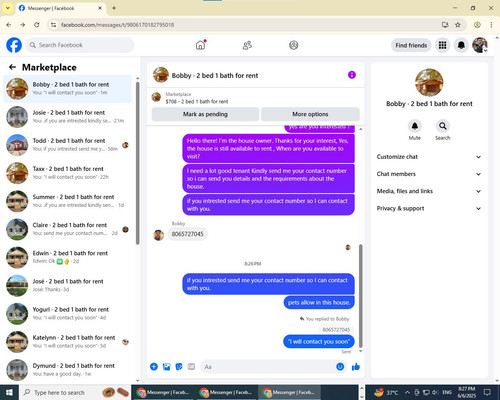
Task: Expand Customize chat section
Action: click(429, 157)
